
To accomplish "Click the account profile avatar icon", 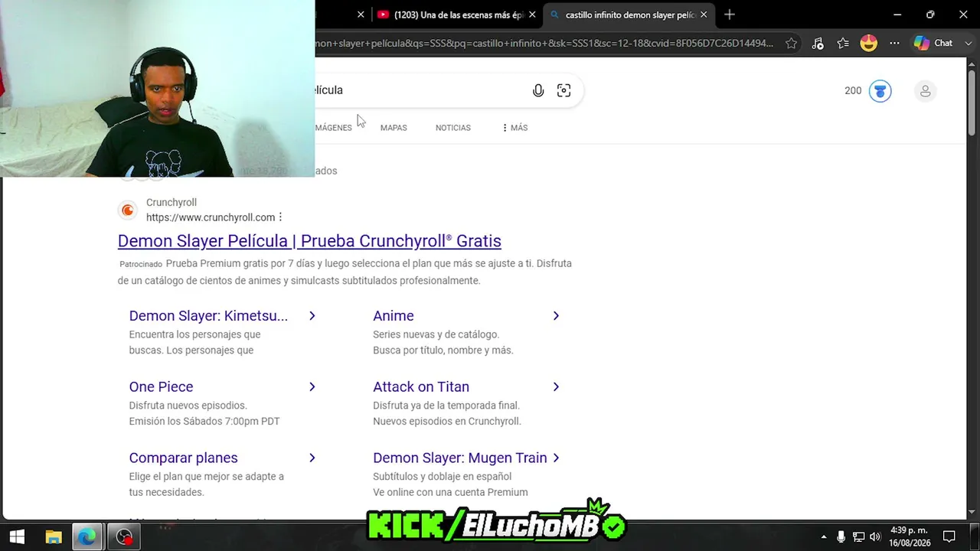I will [x=925, y=91].
